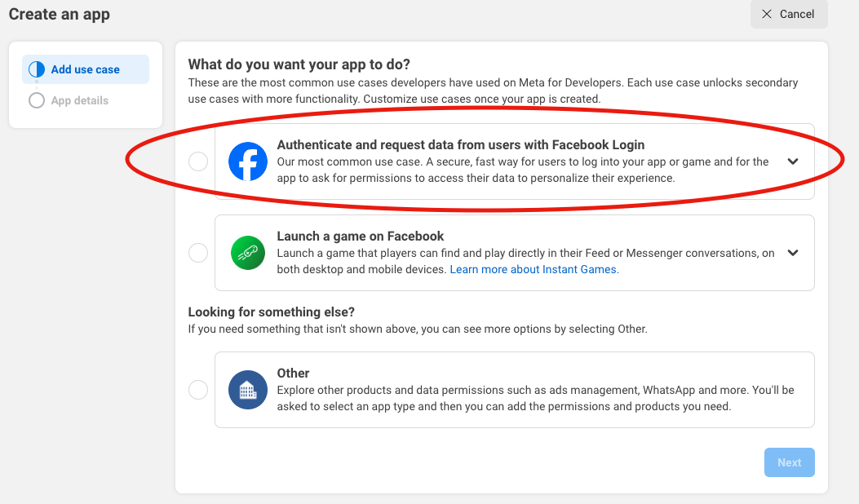
Task: Select the Launch a game radio button
Action: (198, 253)
